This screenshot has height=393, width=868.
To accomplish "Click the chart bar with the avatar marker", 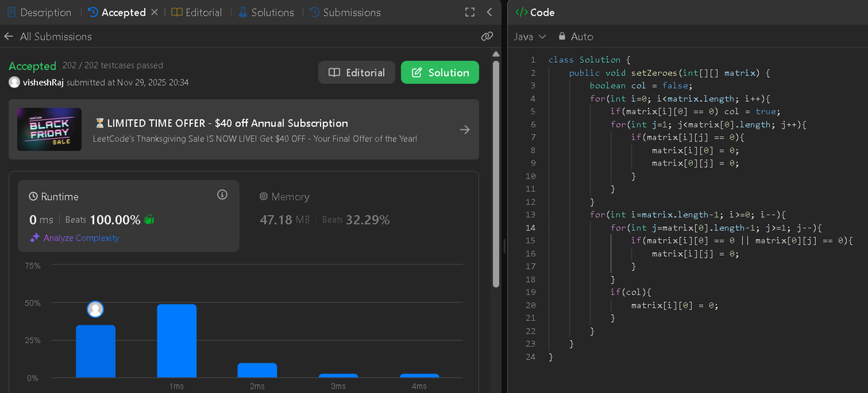I will (x=95, y=351).
